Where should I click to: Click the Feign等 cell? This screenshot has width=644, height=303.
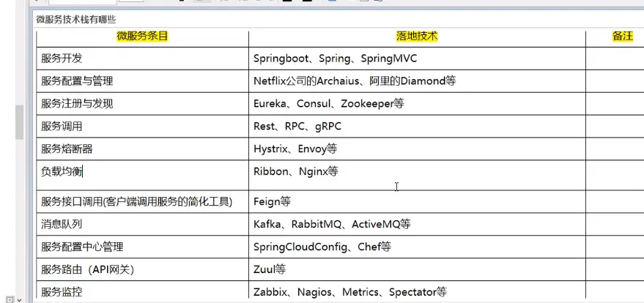[417, 202]
